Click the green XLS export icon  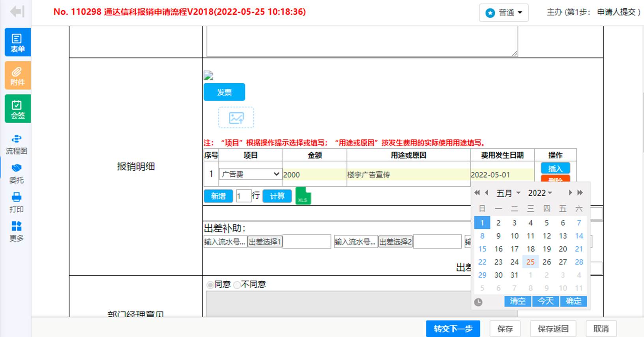[x=303, y=196]
